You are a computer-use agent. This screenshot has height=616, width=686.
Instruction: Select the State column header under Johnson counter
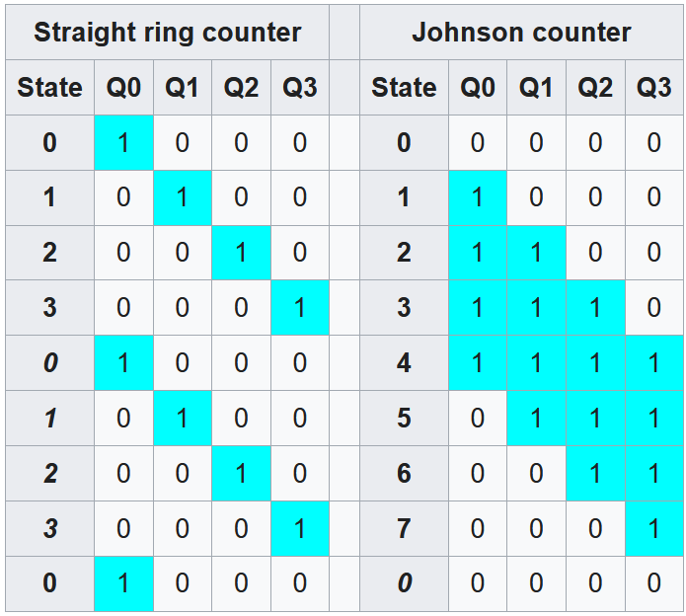click(x=404, y=88)
